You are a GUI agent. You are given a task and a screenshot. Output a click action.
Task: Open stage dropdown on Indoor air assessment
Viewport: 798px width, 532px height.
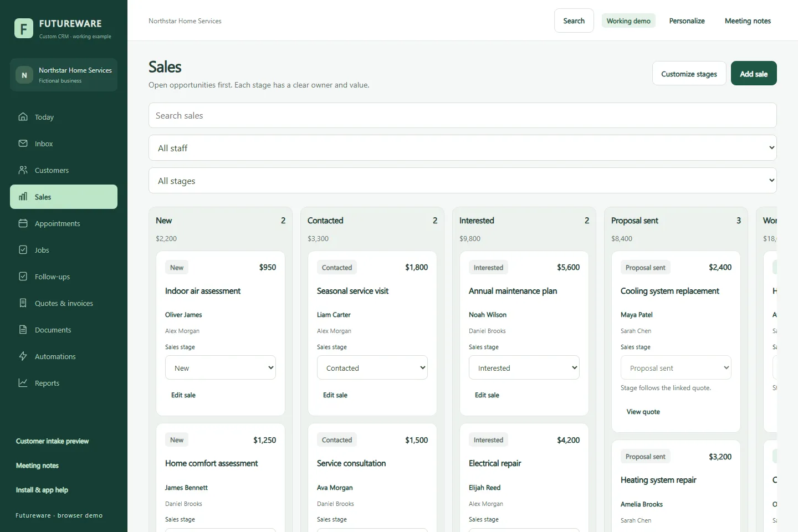pos(221,367)
